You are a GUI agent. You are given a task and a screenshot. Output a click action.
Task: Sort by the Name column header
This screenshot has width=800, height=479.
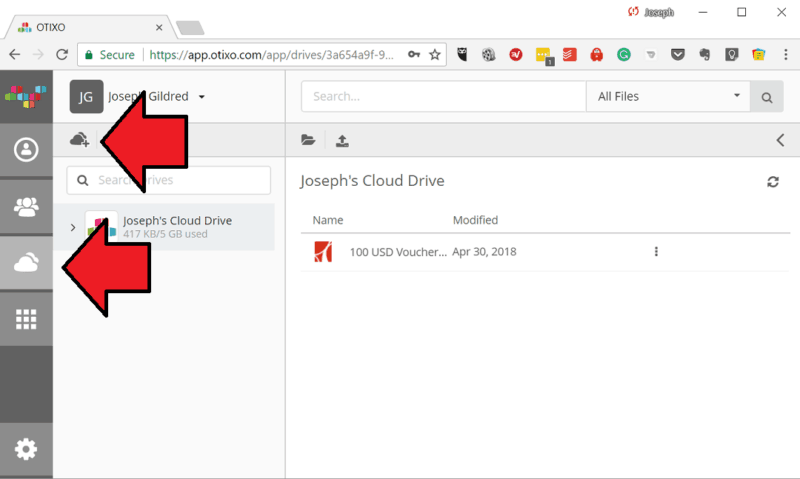click(328, 220)
